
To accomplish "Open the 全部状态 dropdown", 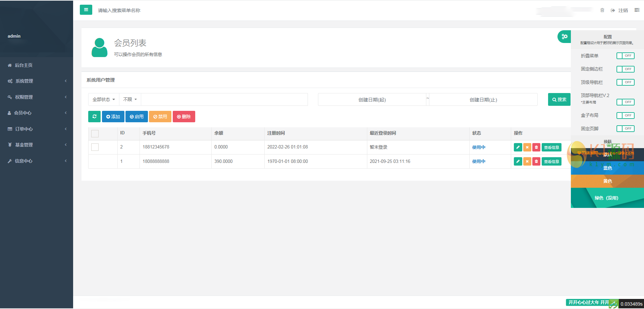I will (x=104, y=100).
